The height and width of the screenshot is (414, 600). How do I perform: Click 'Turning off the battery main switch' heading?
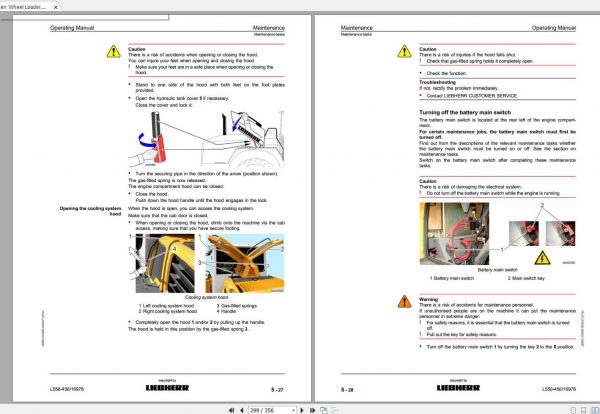[x=465, y=112]
